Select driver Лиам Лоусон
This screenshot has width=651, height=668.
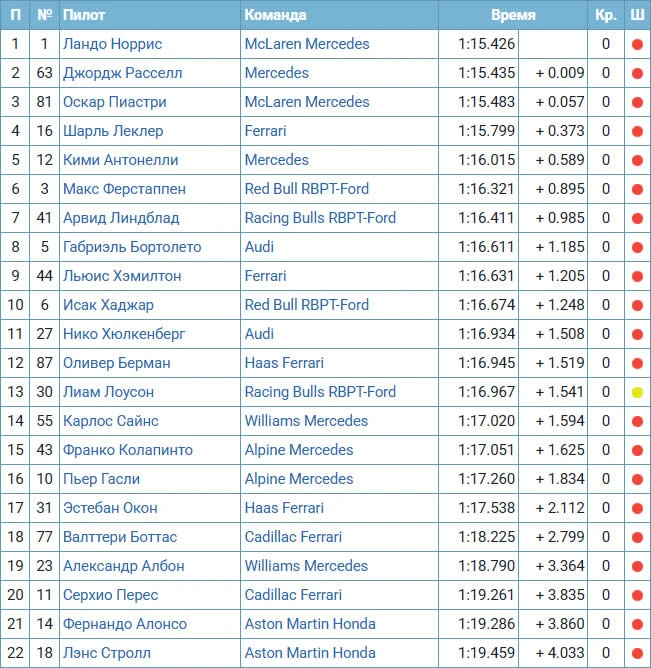[x=108, y=392]
